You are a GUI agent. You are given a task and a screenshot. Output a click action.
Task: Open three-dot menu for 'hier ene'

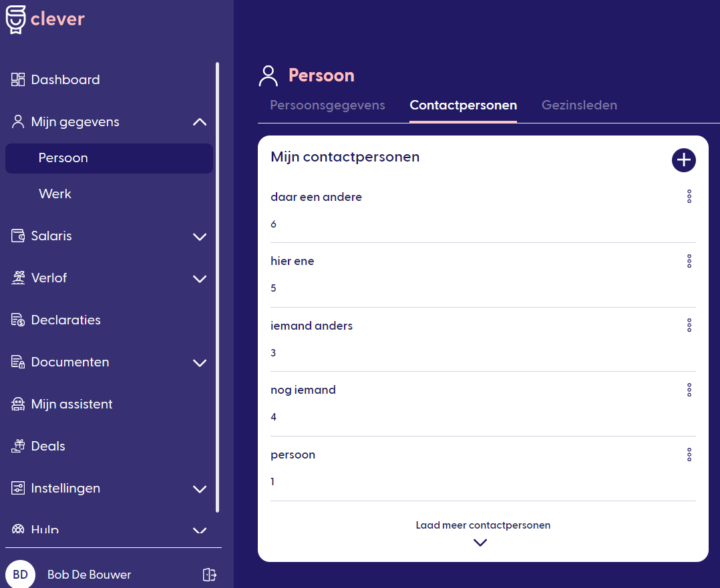click(689, 261)
